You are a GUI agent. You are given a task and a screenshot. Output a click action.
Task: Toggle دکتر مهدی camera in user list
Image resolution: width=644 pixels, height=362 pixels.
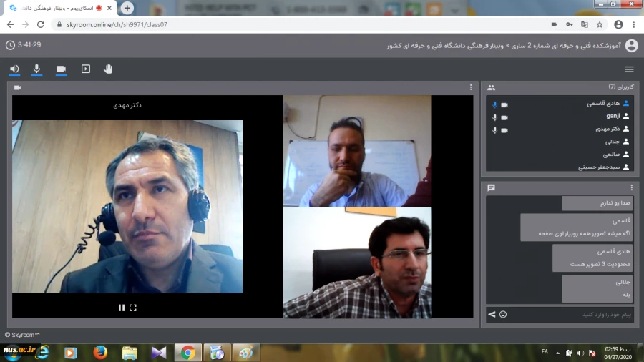tap(504, 130)
